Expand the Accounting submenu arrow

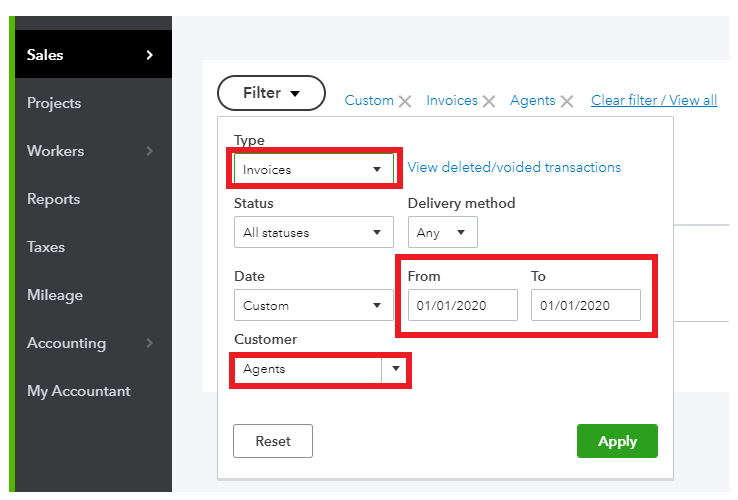(x=150, y=343)
